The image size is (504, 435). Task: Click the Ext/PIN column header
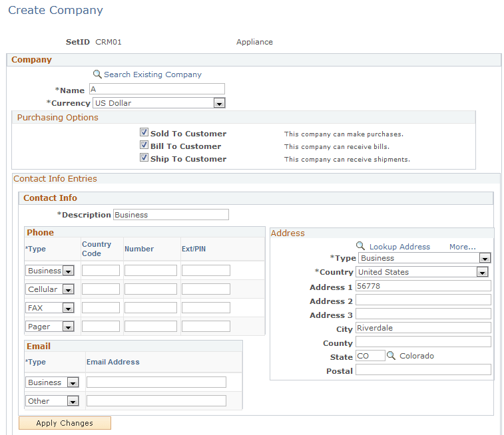pyautogui.click(x=194, y=249)
